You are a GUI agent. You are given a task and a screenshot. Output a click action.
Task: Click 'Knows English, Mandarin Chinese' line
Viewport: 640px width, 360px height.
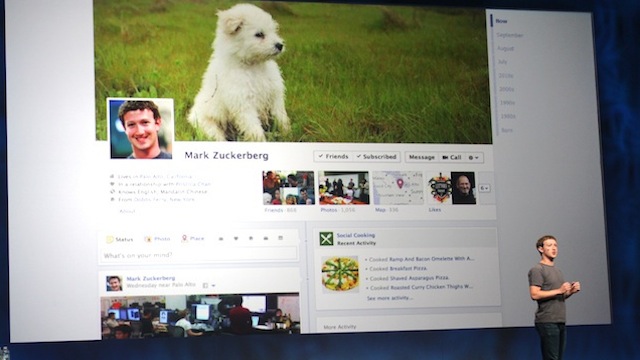coord(162,192)
